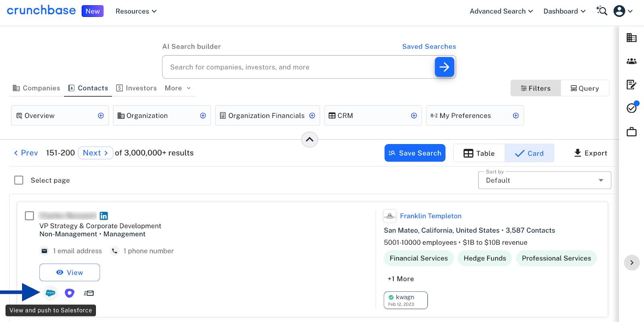The height and width of the screenshot is (322, 644).
Task: Click the email address envelope icon
Action: [44, 251]
